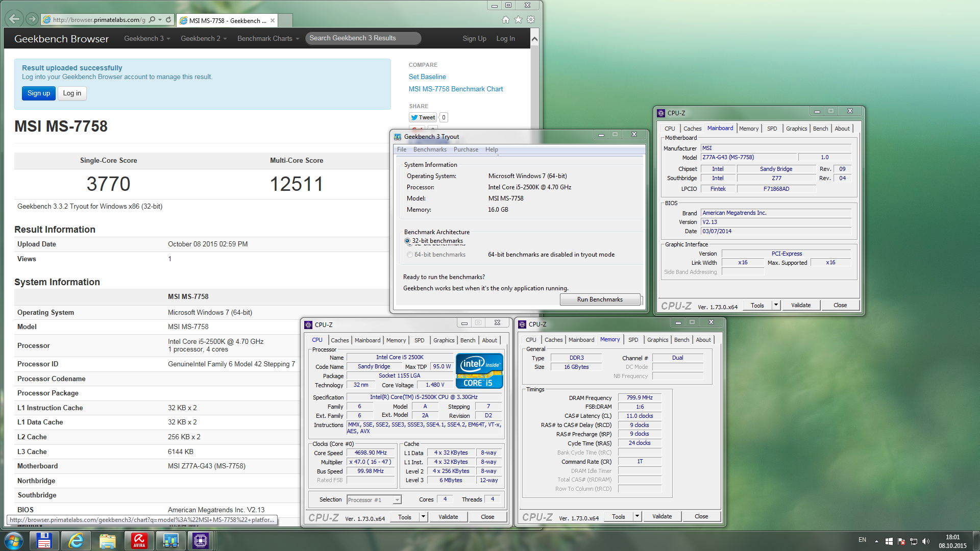Open Graphics tab in CPU-Z Mainboard window

coord(796,129)
